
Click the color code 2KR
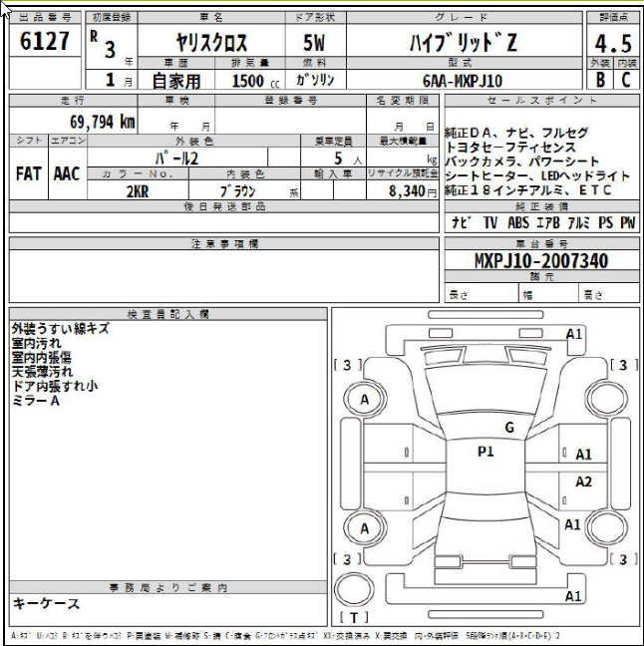click(x=138, y=192)
